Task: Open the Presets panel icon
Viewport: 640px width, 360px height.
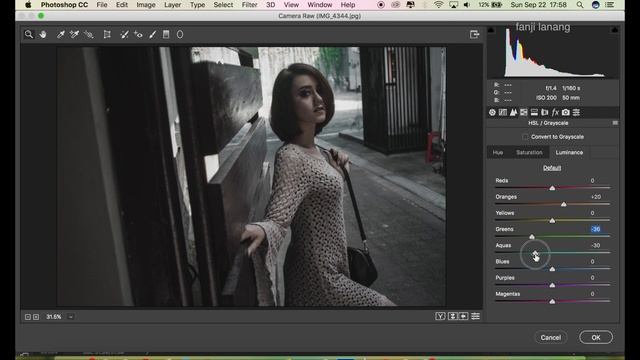Action: pyautogui.click(x=576, y=112)
